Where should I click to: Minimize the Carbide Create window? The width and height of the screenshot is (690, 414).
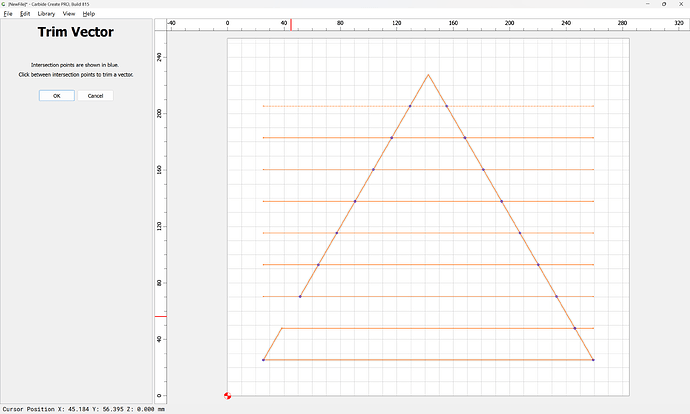648,4
